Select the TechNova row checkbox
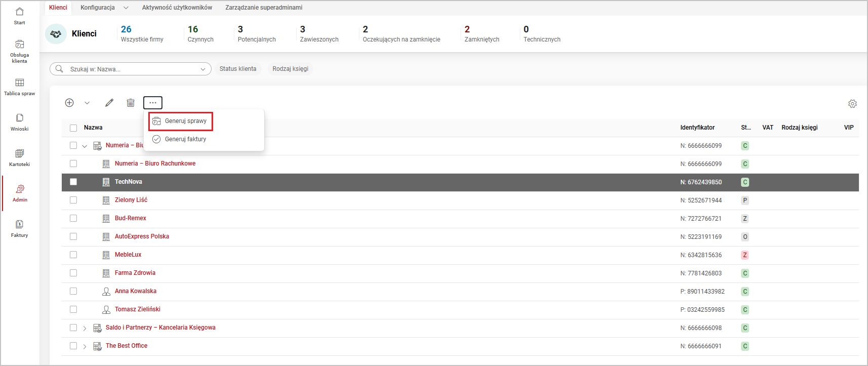The image size is (868, 366). (x=73, y=182)
